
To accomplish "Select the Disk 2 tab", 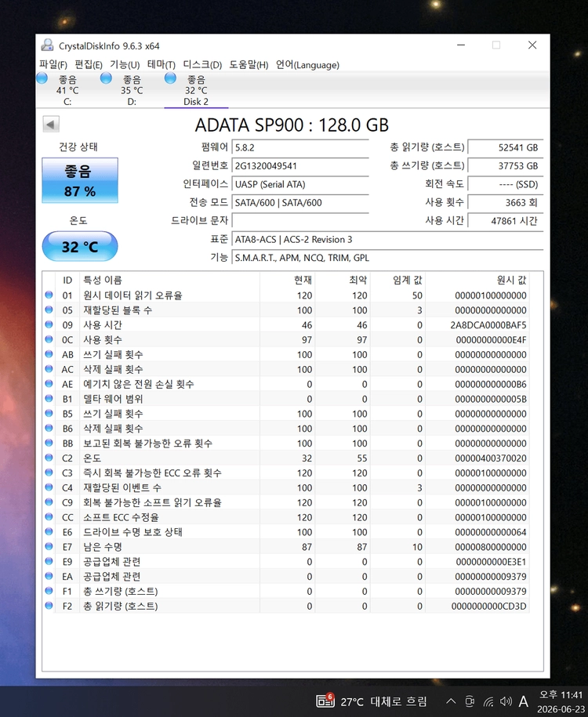I will (196, 90).
